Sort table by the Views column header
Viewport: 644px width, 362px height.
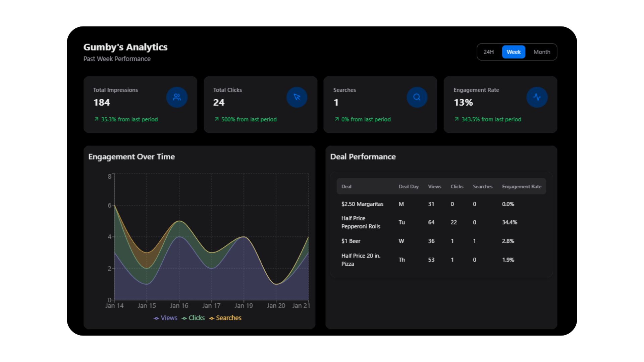coord(434,186)
